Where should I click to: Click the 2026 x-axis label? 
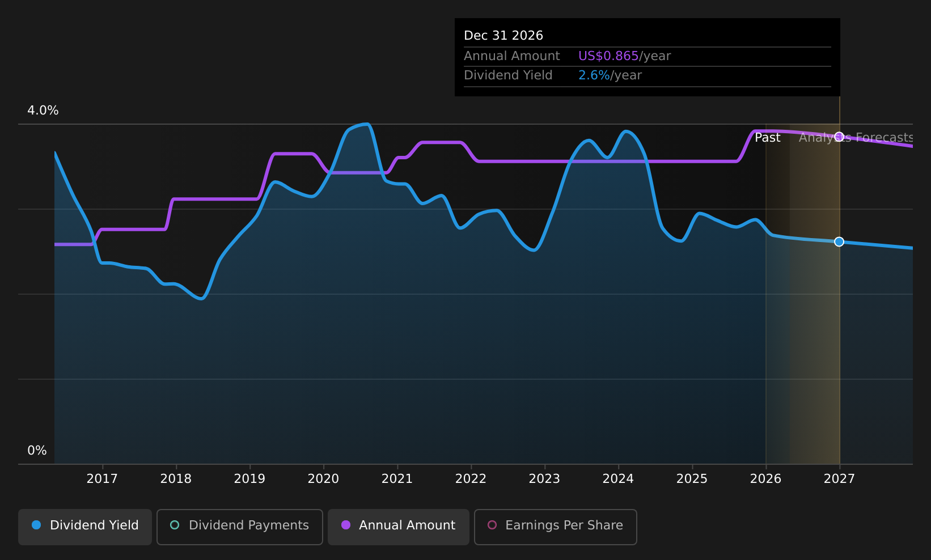point(765,479)
